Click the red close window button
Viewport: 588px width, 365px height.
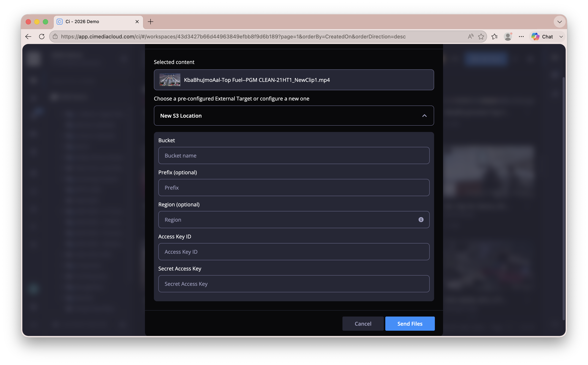tap(28, 22)
